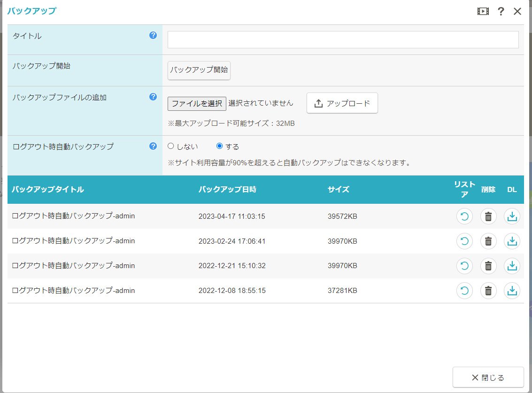
Task: Click the date 2023-02-24 17:06:41
Action: 232,241
